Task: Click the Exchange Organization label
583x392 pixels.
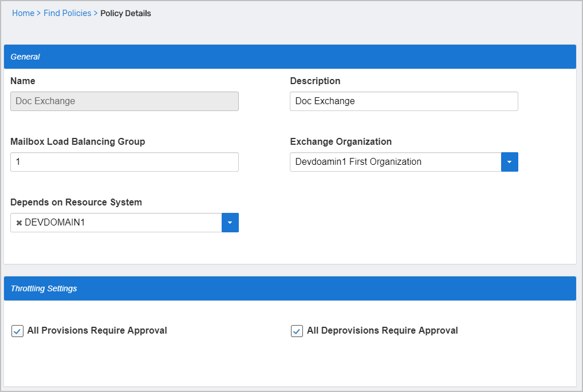Action: coord(341,141)
